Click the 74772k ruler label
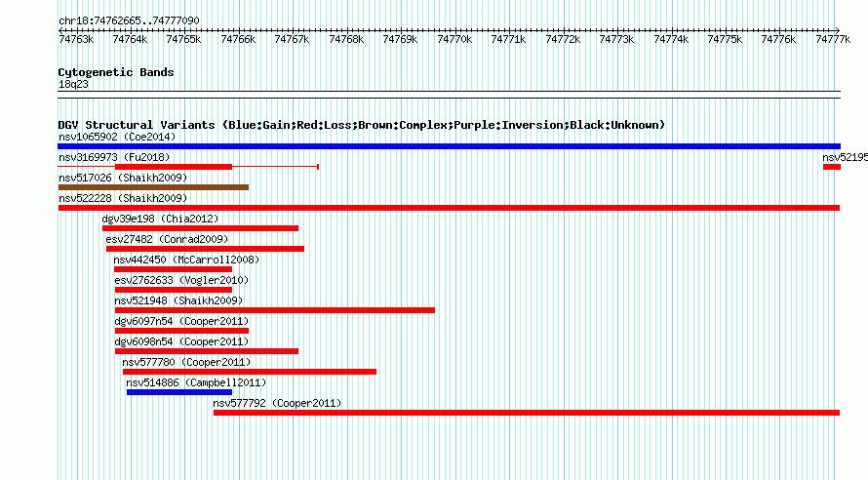 [x=563, y=40]
